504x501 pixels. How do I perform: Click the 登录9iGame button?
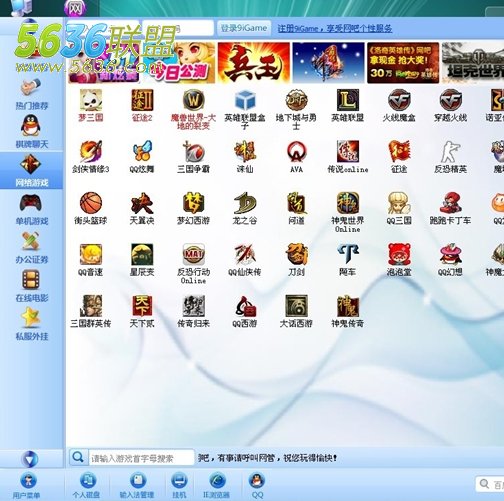click(244, 28)
